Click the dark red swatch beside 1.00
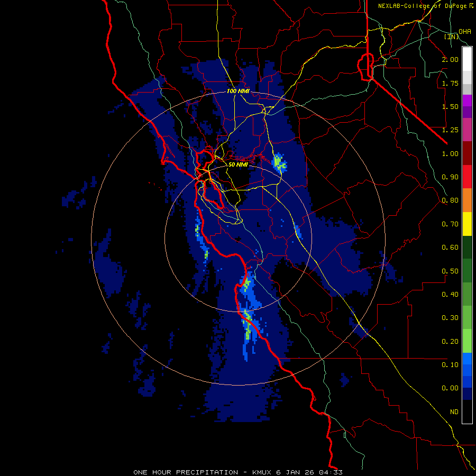The image size is (476, 476). [x=467, y=153]
